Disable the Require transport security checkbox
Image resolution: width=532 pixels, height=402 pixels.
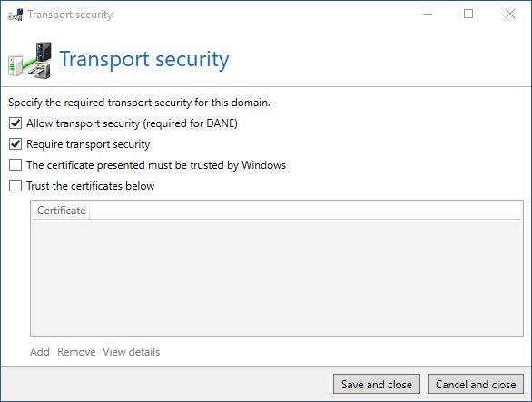(x=15, y=144)
